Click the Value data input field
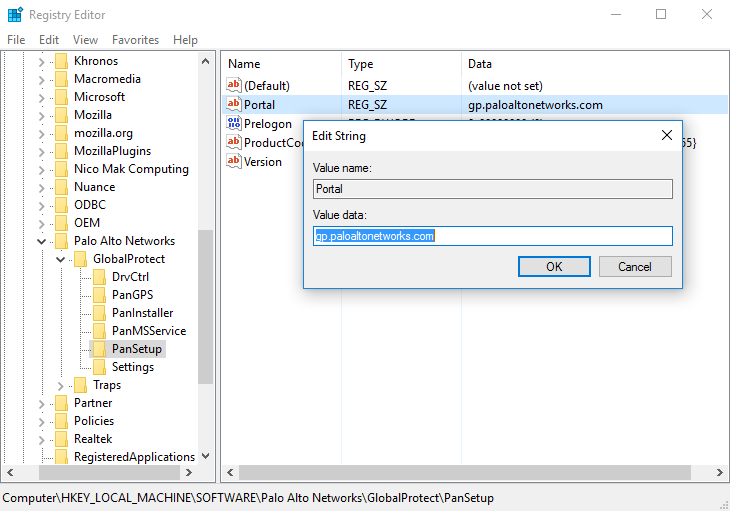 (x=493, y=236)
